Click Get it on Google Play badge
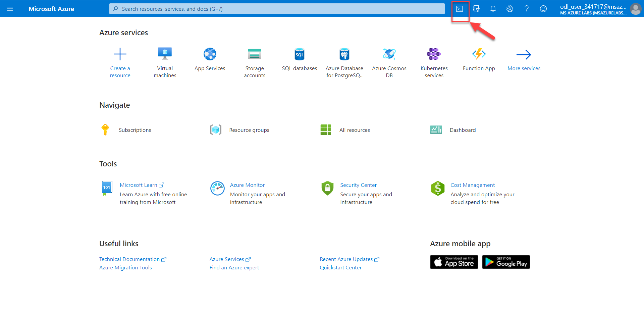Viewport: 644px width, 316px height. tap(506, 262)
